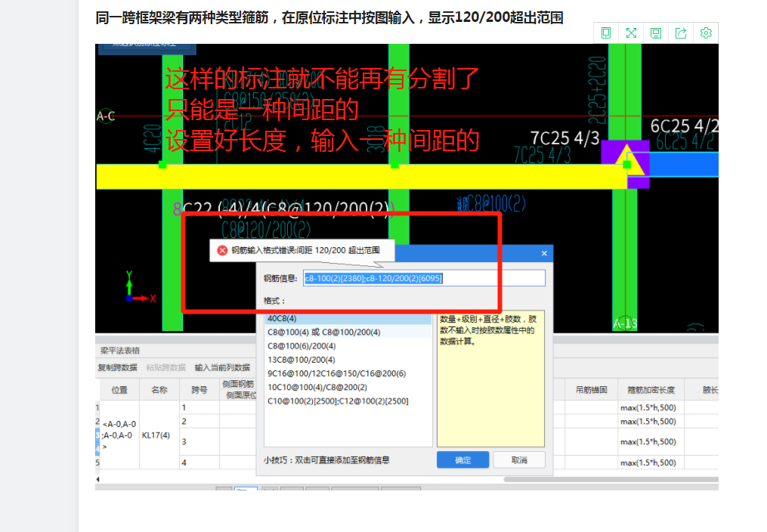Click the red error icon in the tooltip
This screenshot has height=532, width=767.
click(x=222, y=250)
